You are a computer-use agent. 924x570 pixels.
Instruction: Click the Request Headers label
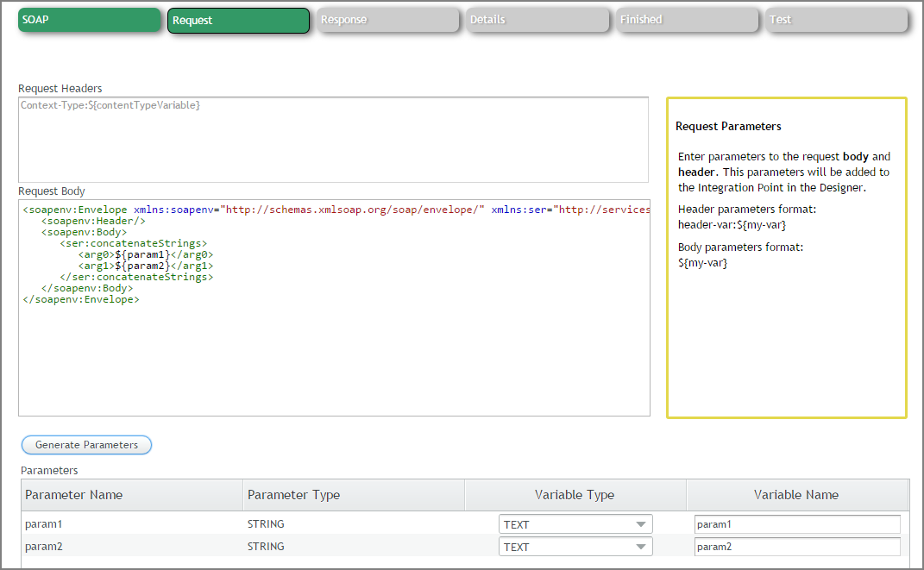pyautogui.click(x=60, y=88)
